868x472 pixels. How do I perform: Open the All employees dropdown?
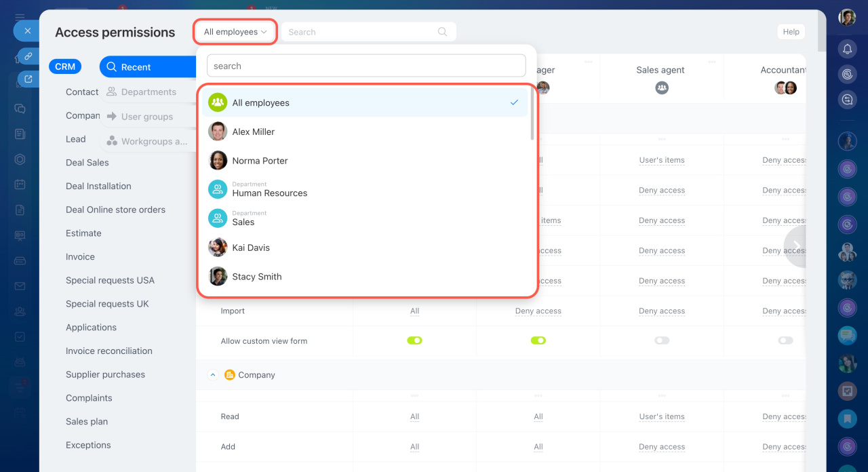pyautogui.click(x=235, y=32)
